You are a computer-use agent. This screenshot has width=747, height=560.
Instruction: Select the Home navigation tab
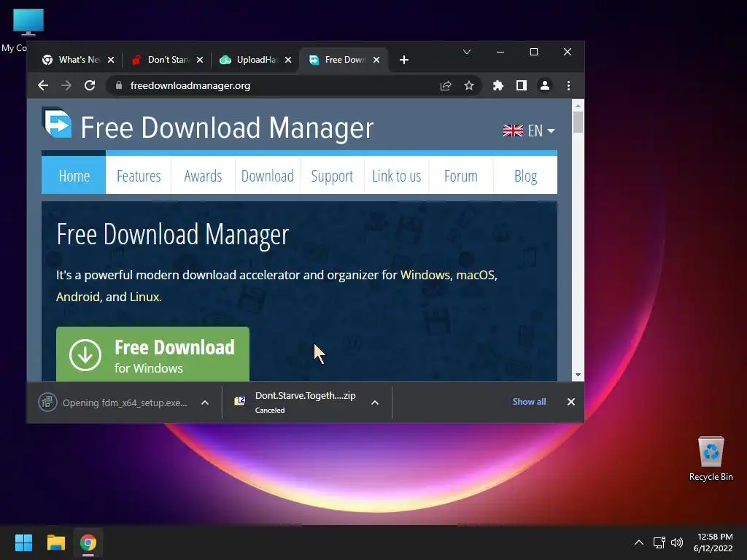74,176
